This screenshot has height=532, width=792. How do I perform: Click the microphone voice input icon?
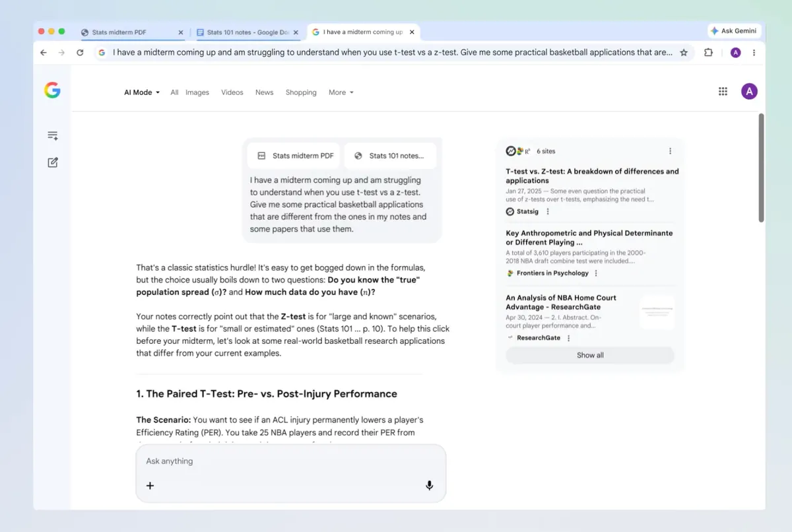tap(429, 486)
